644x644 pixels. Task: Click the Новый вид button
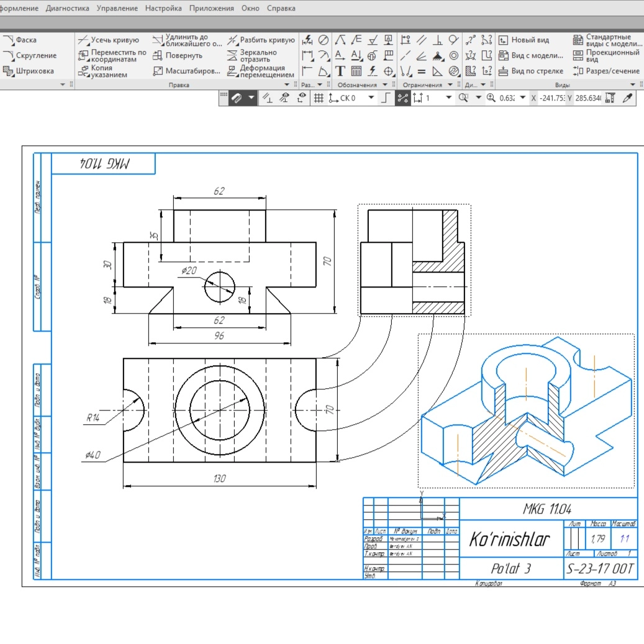[x=524, y=40]
